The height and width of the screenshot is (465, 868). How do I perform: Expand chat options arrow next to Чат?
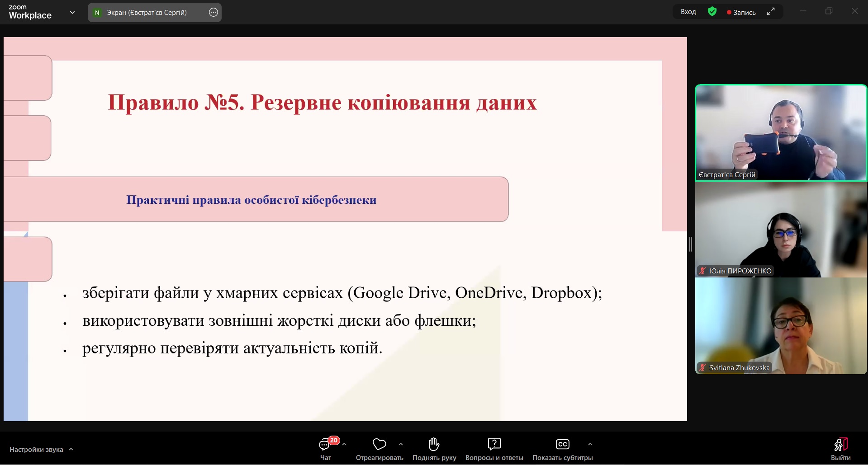(x=344, y=444)
